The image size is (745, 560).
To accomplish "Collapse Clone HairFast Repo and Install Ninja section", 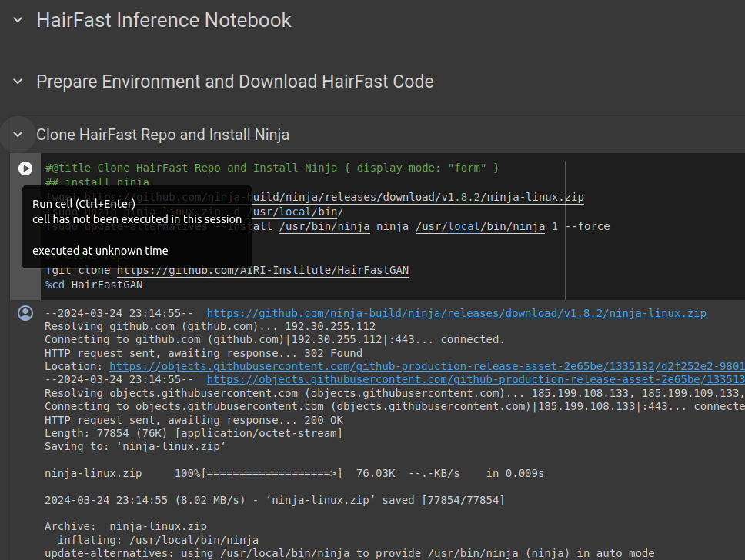I will (x=18, y=135).
